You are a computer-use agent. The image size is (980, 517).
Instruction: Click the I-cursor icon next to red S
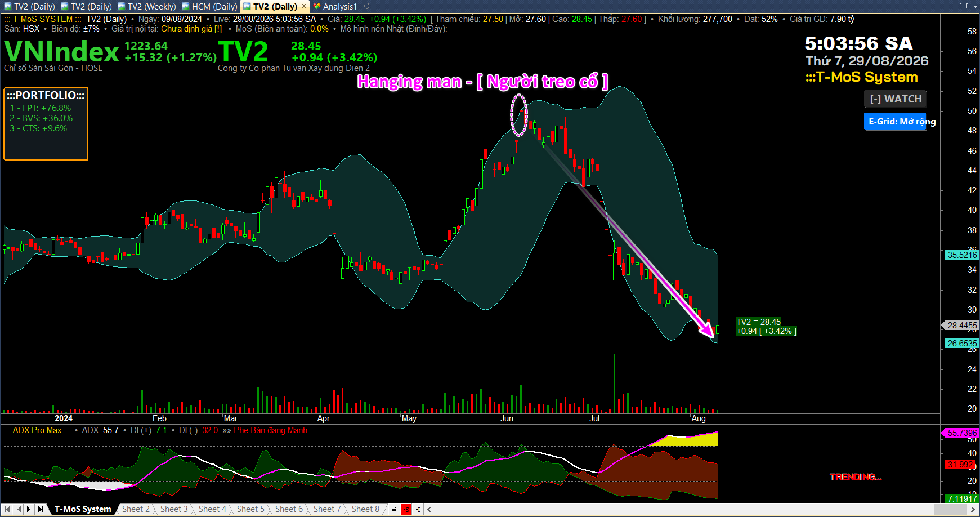click(418, 510)
